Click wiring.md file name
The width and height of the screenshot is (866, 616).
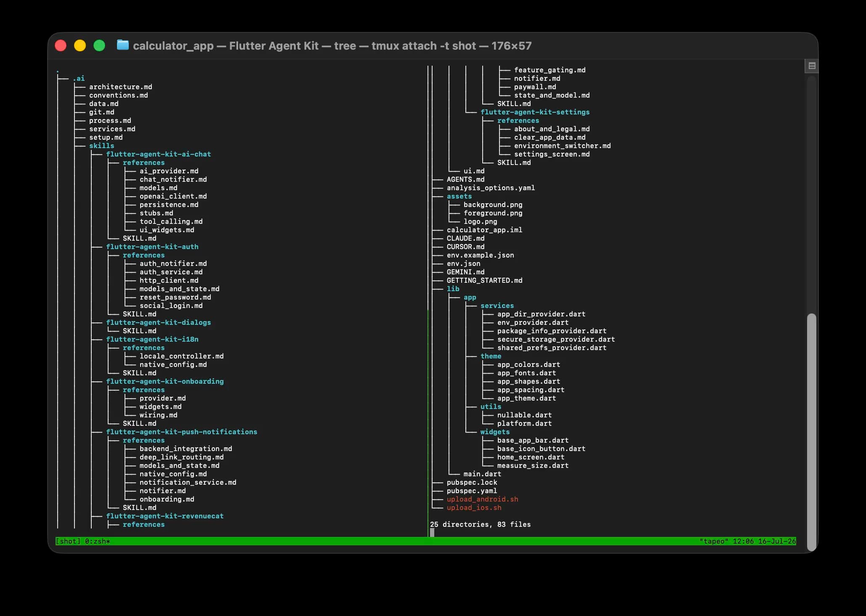click(x=159, y=415)
